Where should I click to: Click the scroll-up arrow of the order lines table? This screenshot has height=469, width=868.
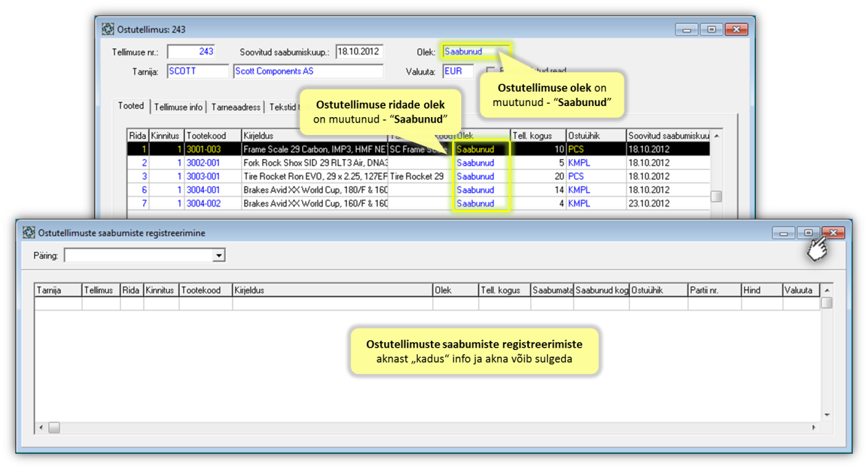pyautogui.click(x=717, y=136)
